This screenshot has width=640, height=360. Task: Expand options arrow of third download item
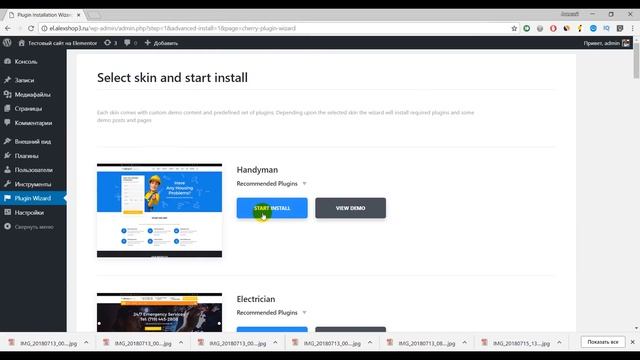[x=275, y=343]
